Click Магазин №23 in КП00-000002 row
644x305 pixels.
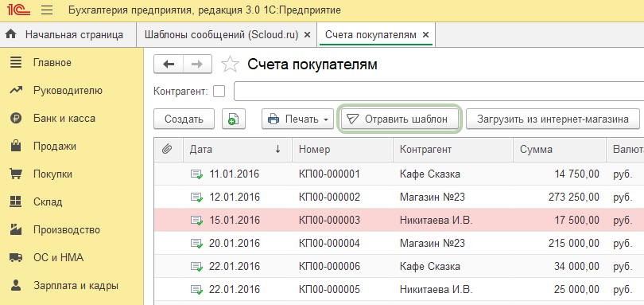tap(433, 197)
